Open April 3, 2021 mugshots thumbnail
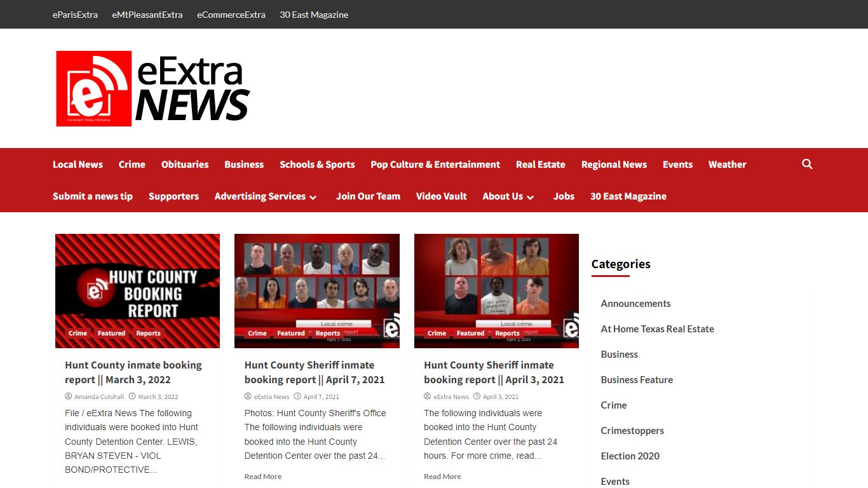 click(x=496, y=291)
